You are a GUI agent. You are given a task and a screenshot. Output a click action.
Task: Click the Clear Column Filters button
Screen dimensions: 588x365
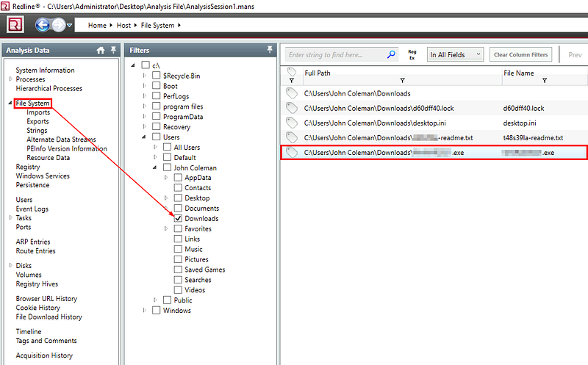click(520, 54)
